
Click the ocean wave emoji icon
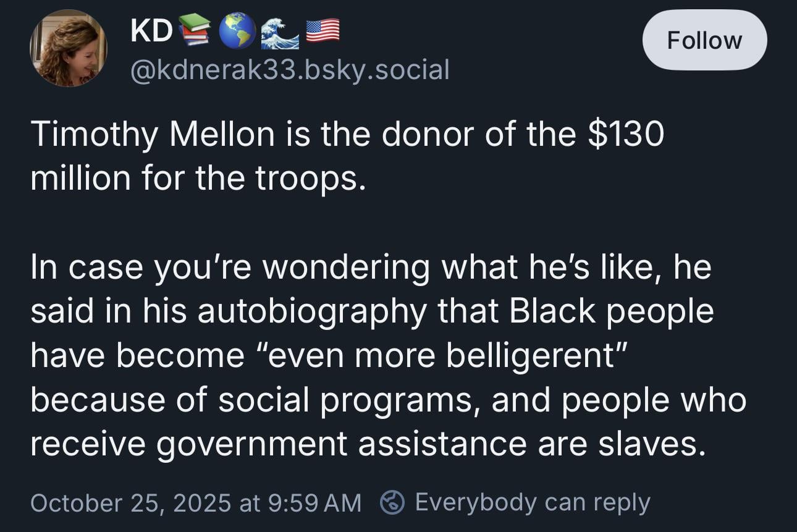pos(279,31)
